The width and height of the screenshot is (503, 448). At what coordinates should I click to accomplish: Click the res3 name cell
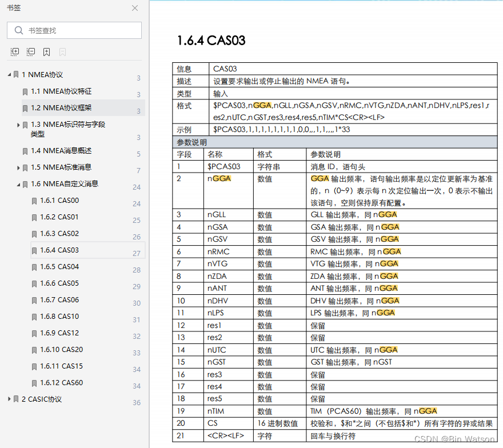tap(229, 374)
